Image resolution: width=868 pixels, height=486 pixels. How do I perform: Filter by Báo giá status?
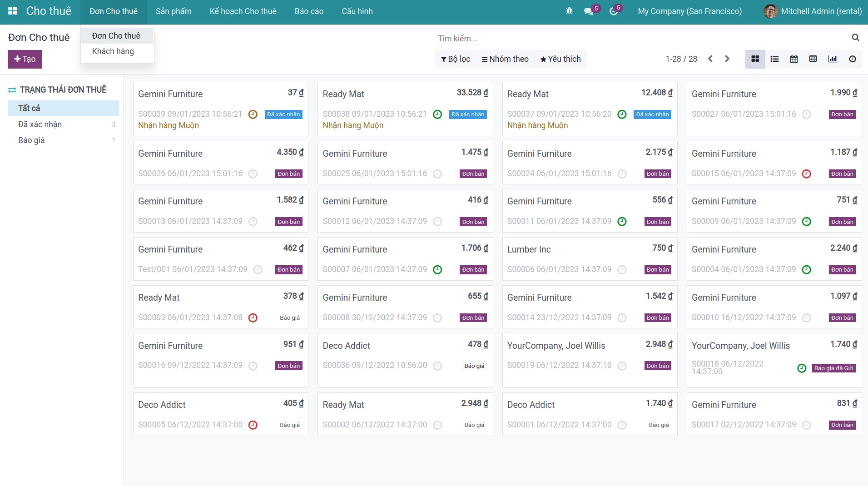[31, 140]
